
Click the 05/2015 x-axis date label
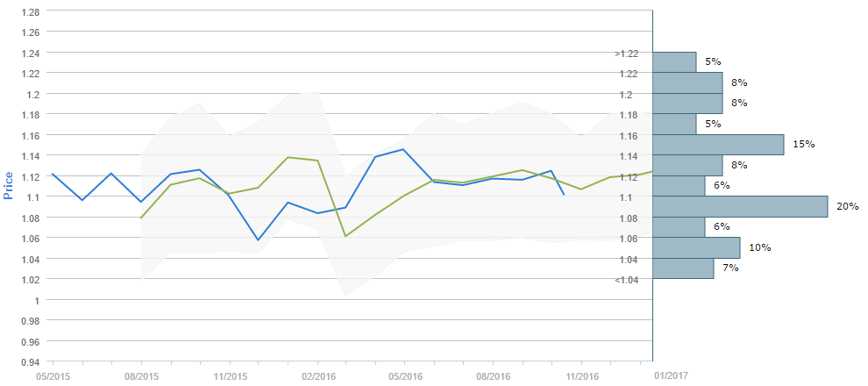53,375
